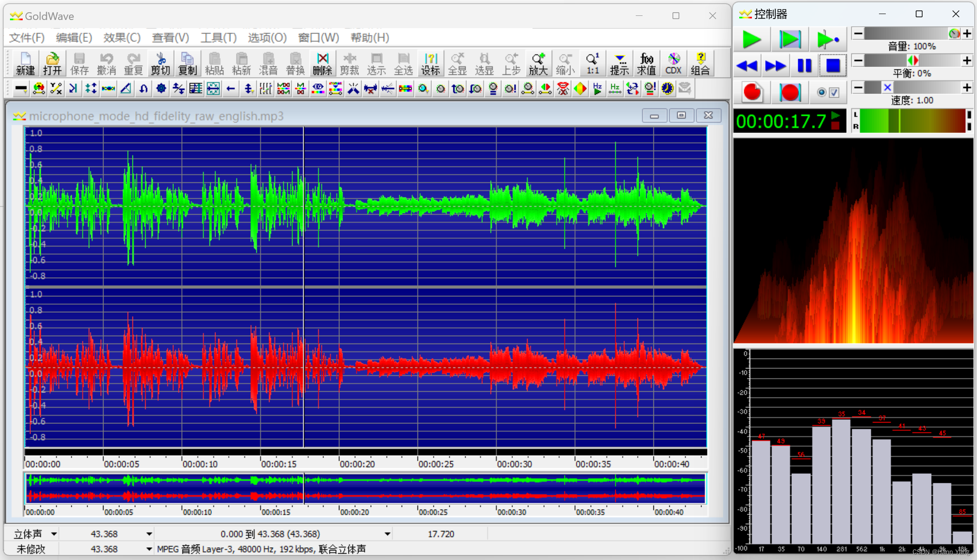Click the 未修改 status text
977x560 pixels.
point(31,549)
